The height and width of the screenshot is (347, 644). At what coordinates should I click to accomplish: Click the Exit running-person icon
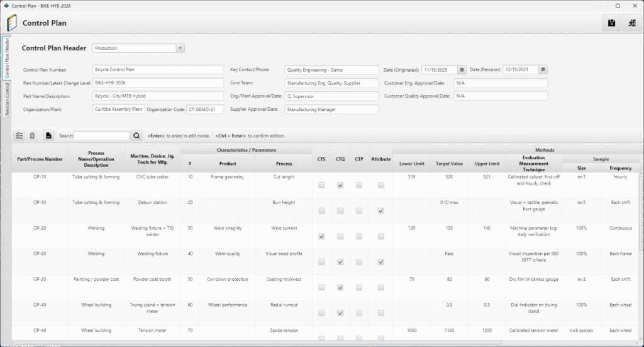click(631, 23)
